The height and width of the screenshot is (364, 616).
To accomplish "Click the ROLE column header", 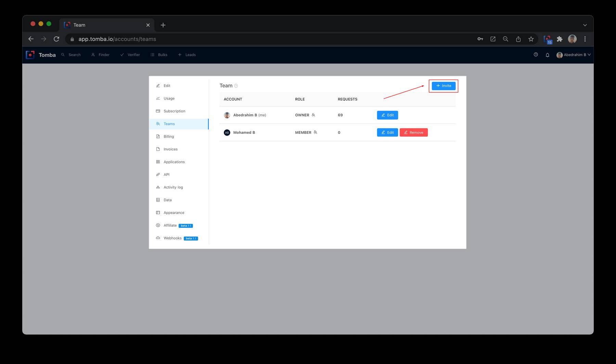I will coord(300,99).
